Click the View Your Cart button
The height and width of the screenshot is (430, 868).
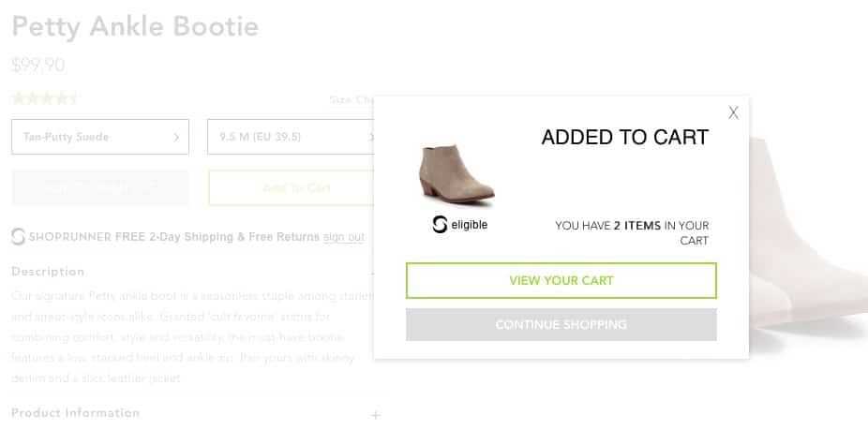click(x=561, y=281)
